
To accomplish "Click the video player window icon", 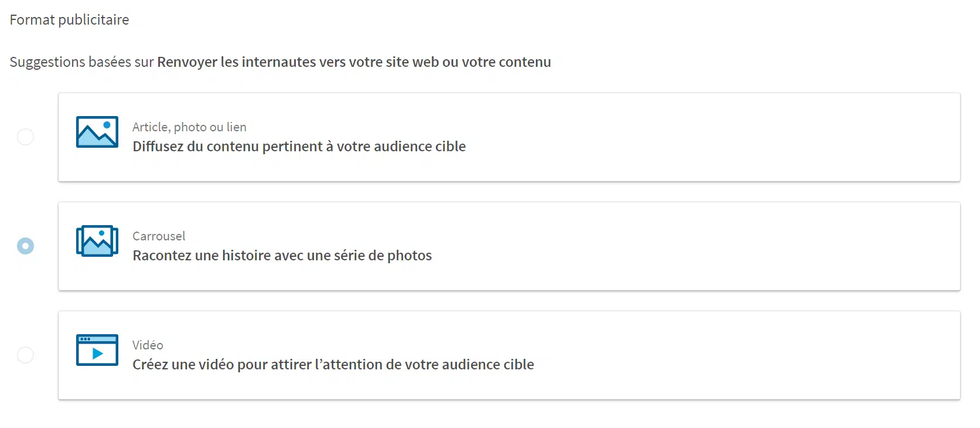I will pyautogui.click(x=97, y=350).
